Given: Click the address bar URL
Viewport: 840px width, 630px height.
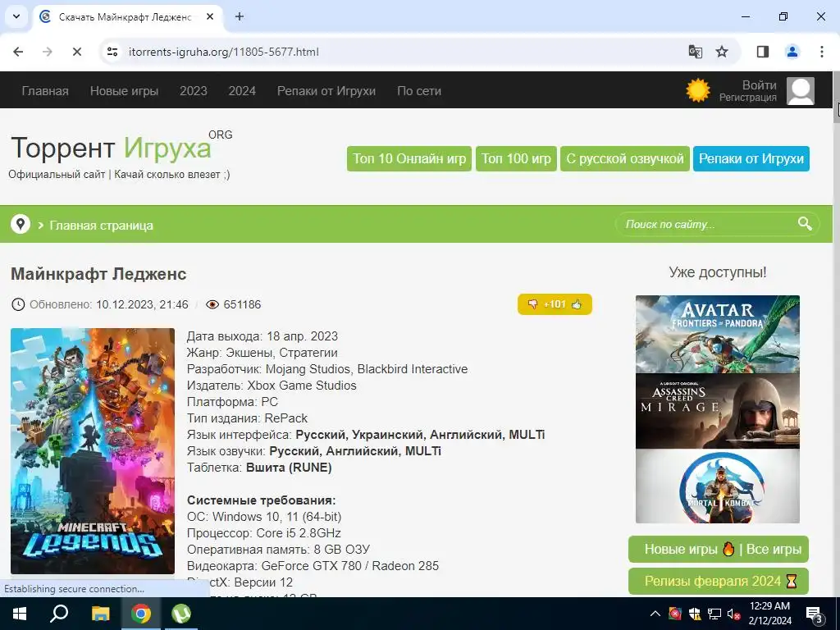Looking at the screenshot, I should pos(223,52).
